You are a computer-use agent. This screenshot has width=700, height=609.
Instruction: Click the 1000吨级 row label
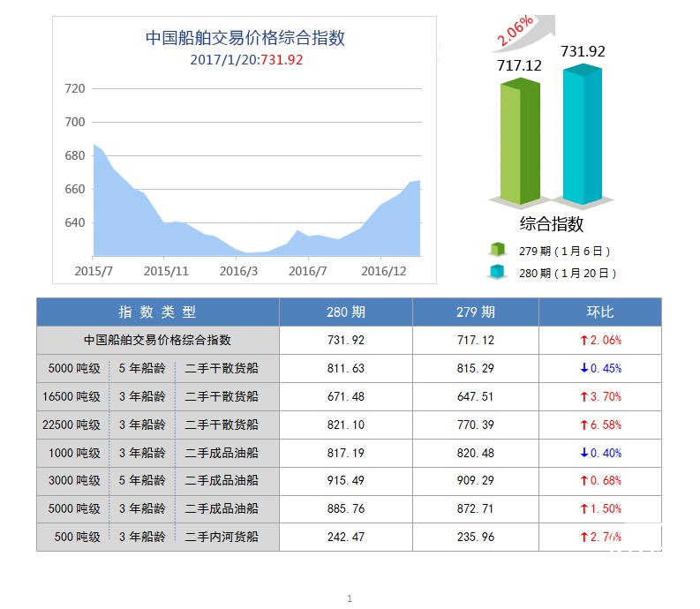[x=74, y=453]
